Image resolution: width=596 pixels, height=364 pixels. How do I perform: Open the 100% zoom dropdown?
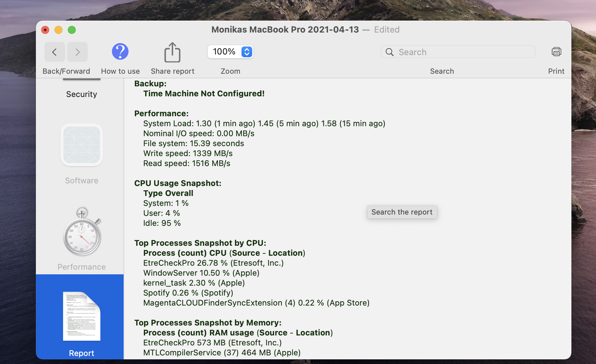click(231, 52)
